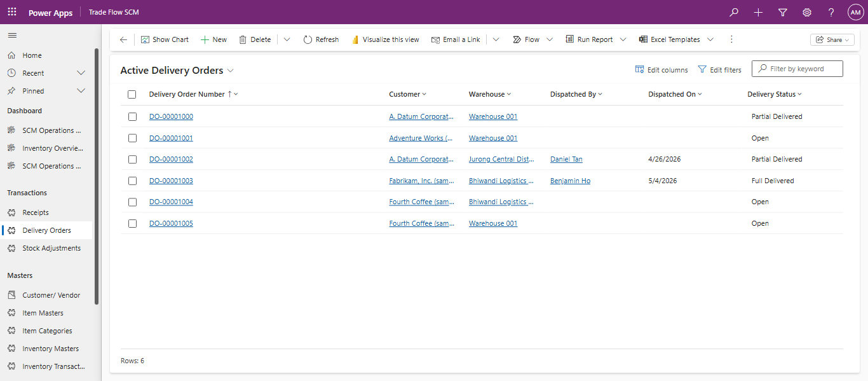Open dropdown arrow next to Flow

coord(550,39)
